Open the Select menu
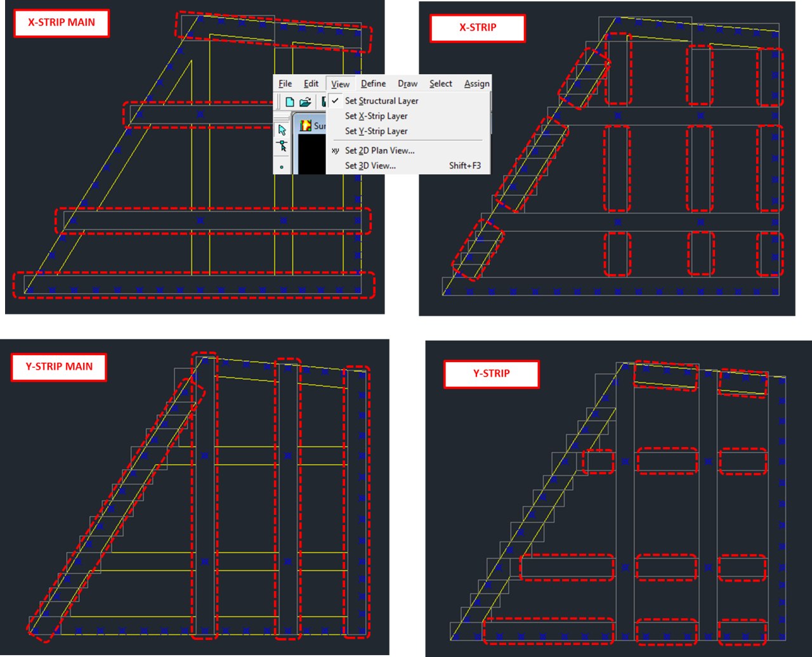This screenshot has height=657, width=812. [x=441, y=84]
